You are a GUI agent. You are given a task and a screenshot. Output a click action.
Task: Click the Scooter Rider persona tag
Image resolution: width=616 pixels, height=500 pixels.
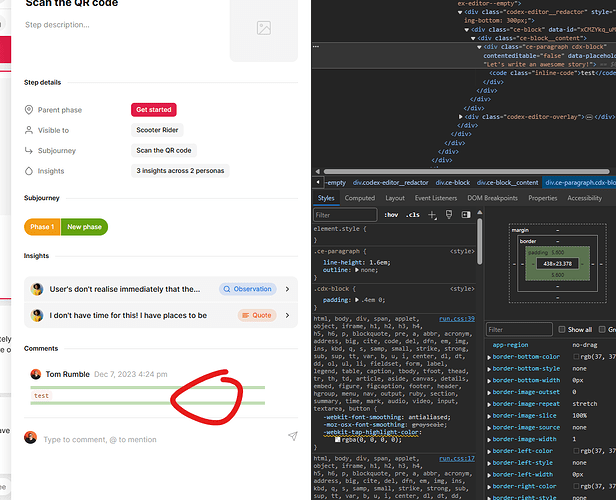[x=157, y=130]
